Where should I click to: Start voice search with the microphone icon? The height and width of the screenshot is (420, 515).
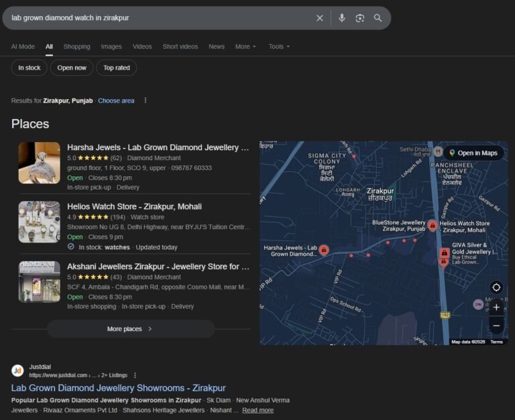click(342, 18)
